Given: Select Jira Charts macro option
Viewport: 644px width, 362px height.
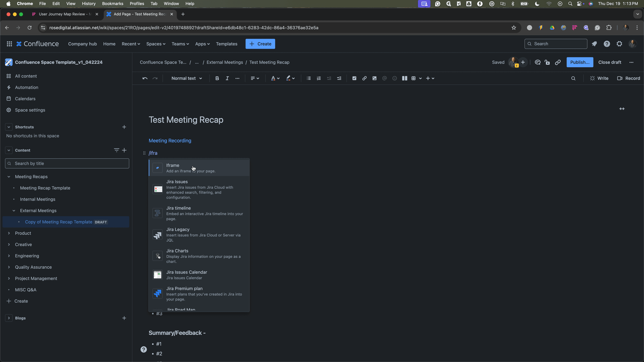Looking at the screenshot, I should click(x=199, y=256).
